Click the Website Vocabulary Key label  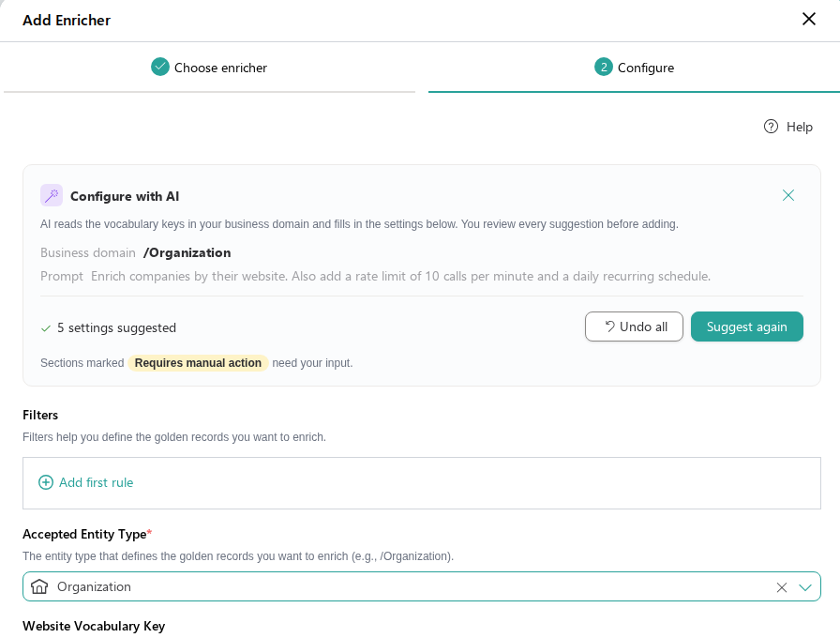(x=94, y=626)
